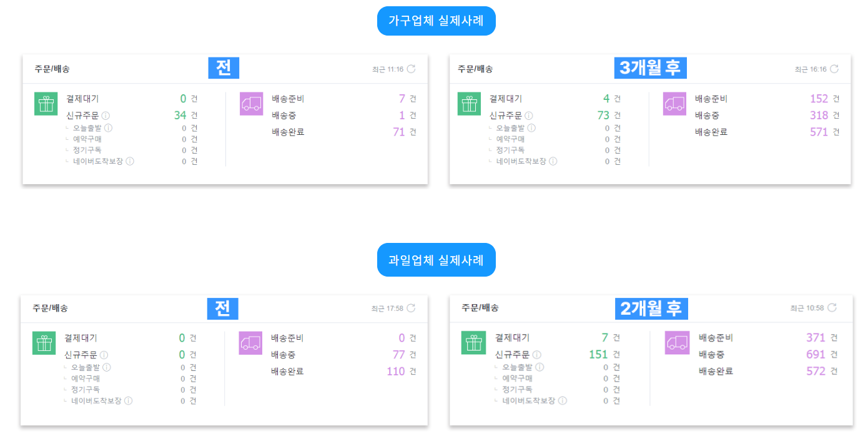Screen dimensions: 868x439
Task: Refresh the panel showing 최근 17:58
Action: point(411,308)
